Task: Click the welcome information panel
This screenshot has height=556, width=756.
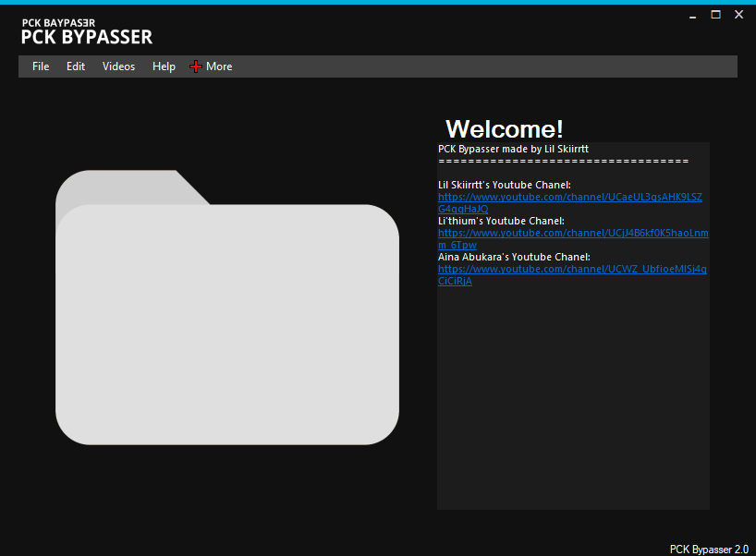Action: click(x=573, y=397)
